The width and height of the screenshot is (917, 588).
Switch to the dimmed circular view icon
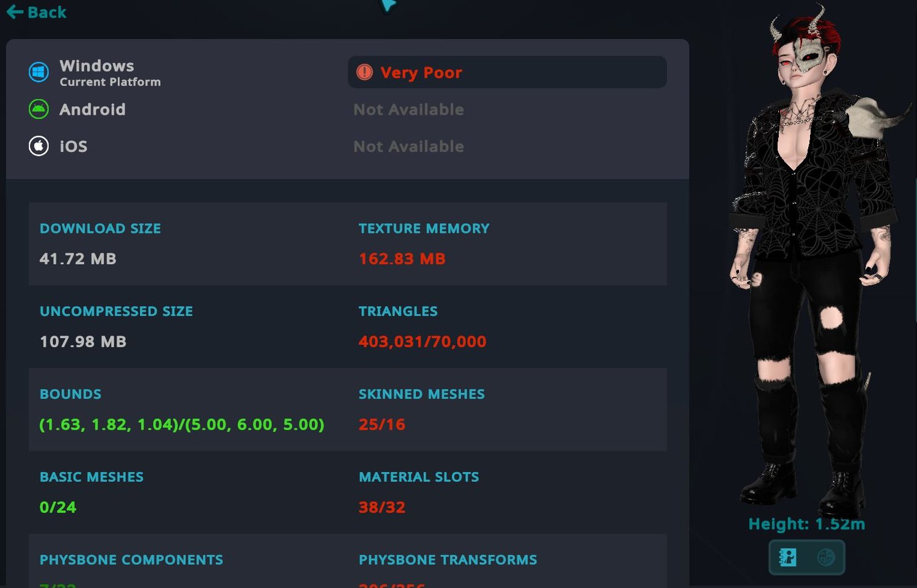[826, 557]
